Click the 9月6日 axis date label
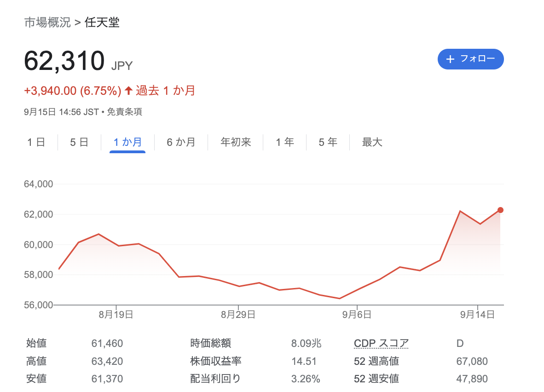 pos(357,315)
